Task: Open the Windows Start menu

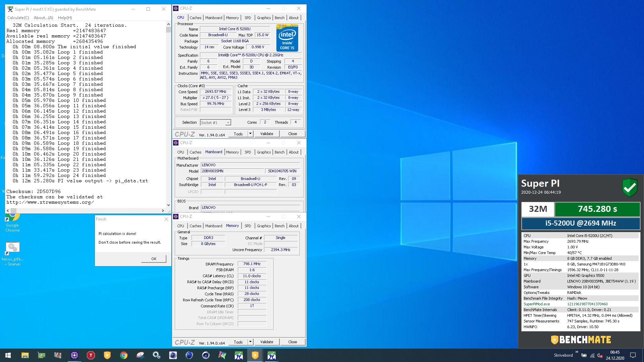Action: coord(8,355)
